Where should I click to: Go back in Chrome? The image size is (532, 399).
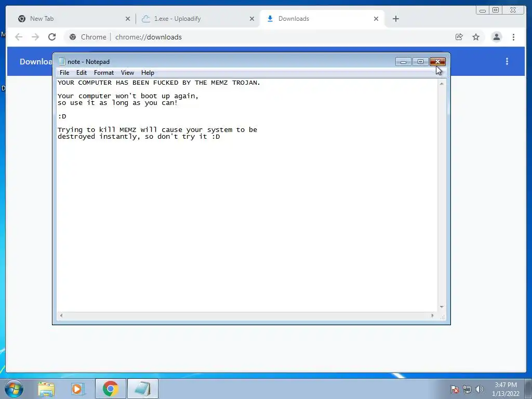[19, 37]
